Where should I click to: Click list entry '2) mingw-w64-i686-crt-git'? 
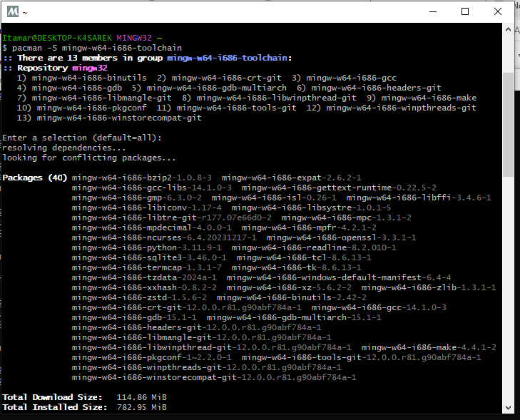219,78
